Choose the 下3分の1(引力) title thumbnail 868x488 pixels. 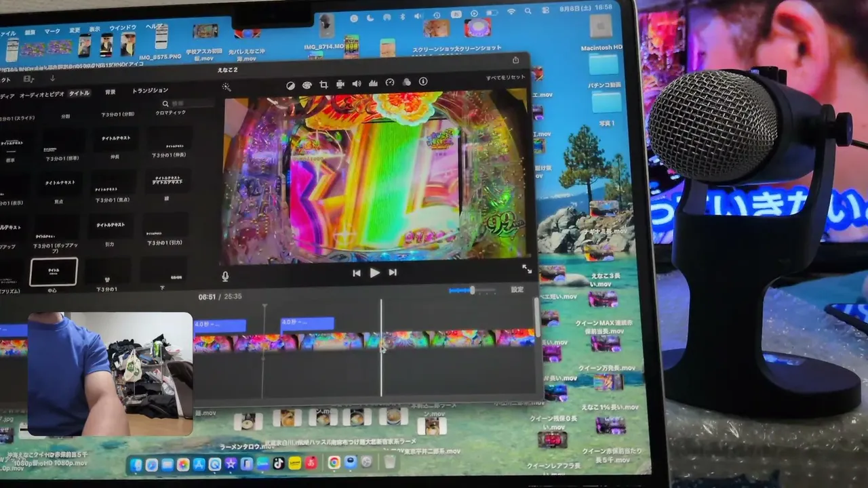tap(165, 226)
